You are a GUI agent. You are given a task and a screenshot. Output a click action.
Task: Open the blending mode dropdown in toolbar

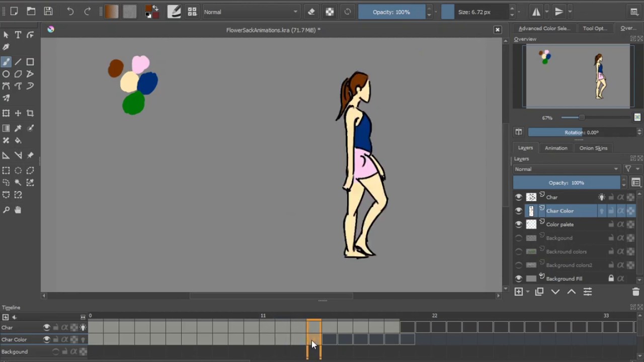(251, 12)
